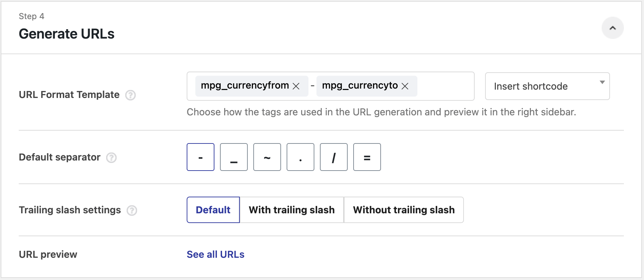Viewport: 644px width, 280px height.
Task: Open the Insert shortcode dropdown
Action: pos(547,86)
